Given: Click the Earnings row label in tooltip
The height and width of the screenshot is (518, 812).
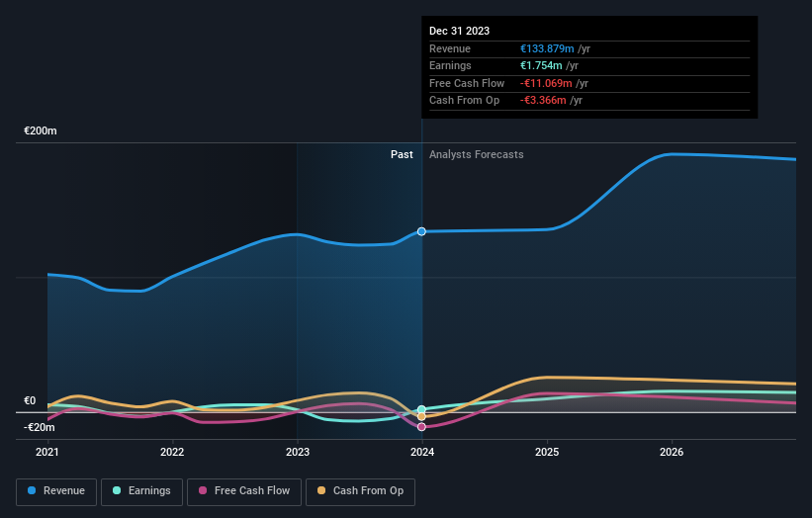Looking at the screenshot, I should click(x=451, y=65).
